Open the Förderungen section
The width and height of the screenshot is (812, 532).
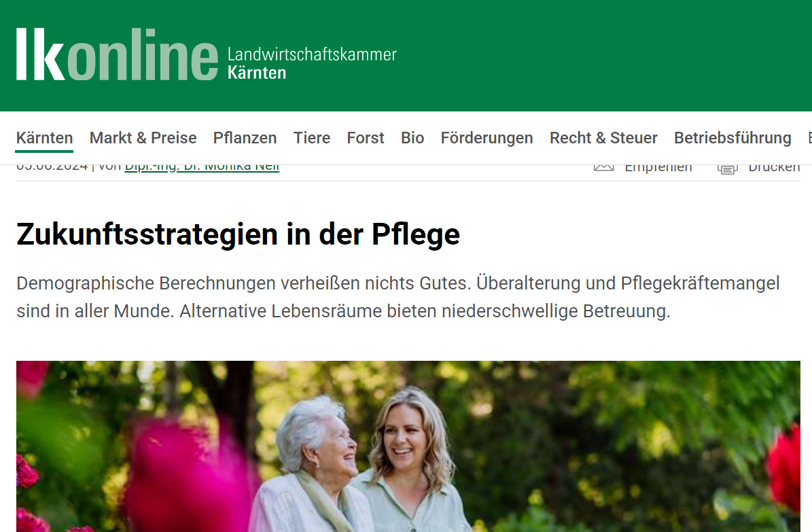[x=487, y=138]
